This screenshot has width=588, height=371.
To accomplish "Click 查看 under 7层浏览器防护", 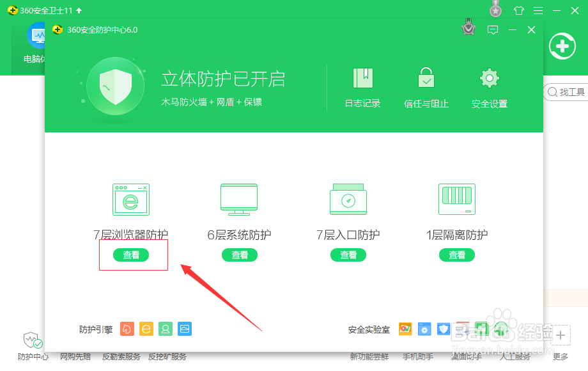I will point(131,255).
